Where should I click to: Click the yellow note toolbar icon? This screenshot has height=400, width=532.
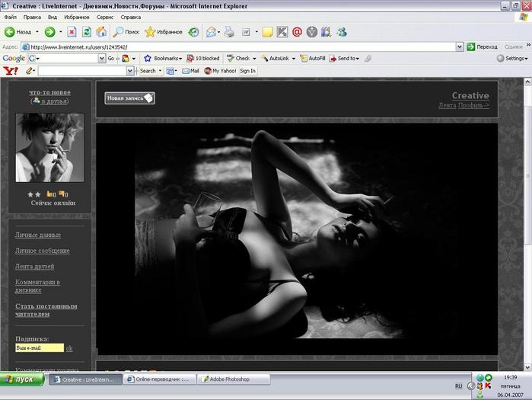(267, 32)
